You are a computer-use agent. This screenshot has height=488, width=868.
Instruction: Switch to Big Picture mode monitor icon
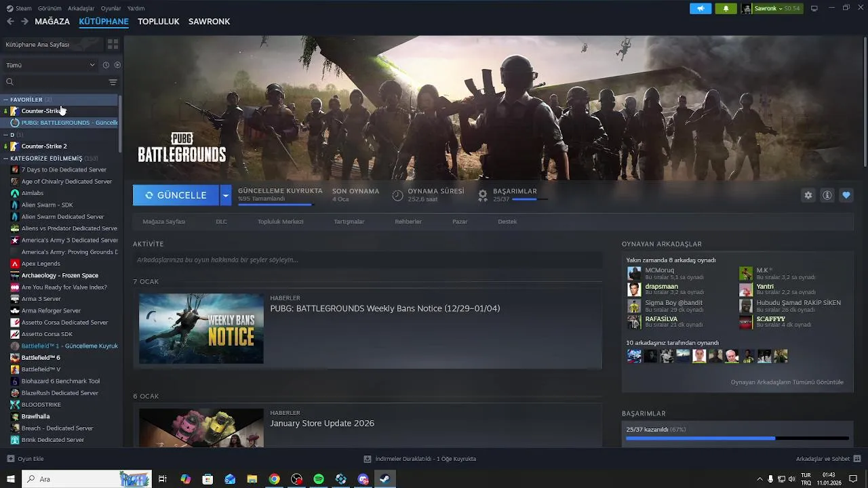click(x=814, y=8)
